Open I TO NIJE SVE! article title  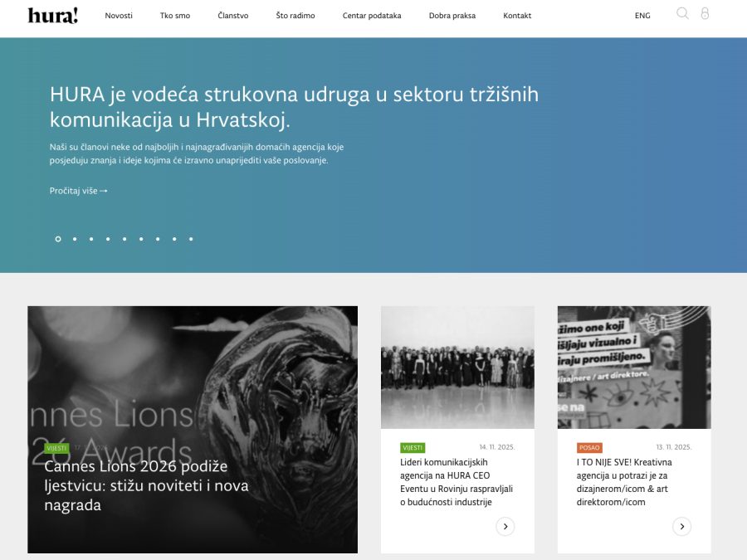(624, 482)
